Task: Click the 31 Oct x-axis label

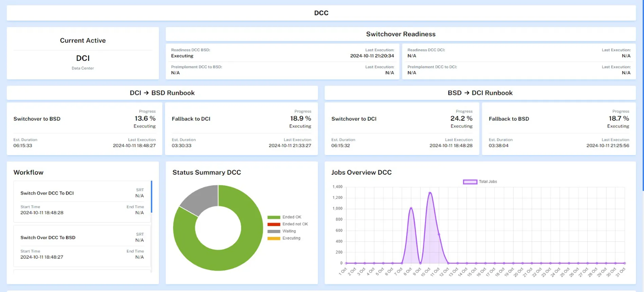Action: click(620, 272)
